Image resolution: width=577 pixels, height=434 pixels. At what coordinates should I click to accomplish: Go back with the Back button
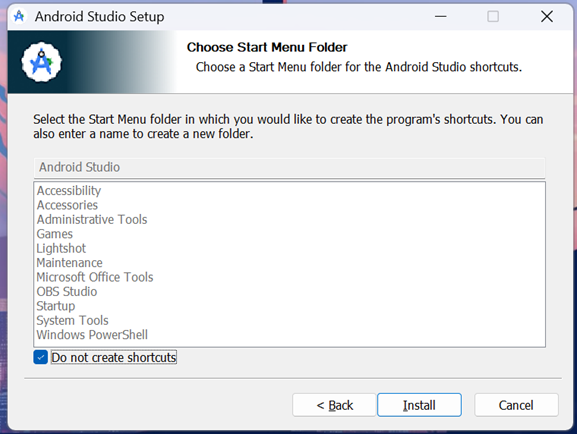[x=334, y=405]
